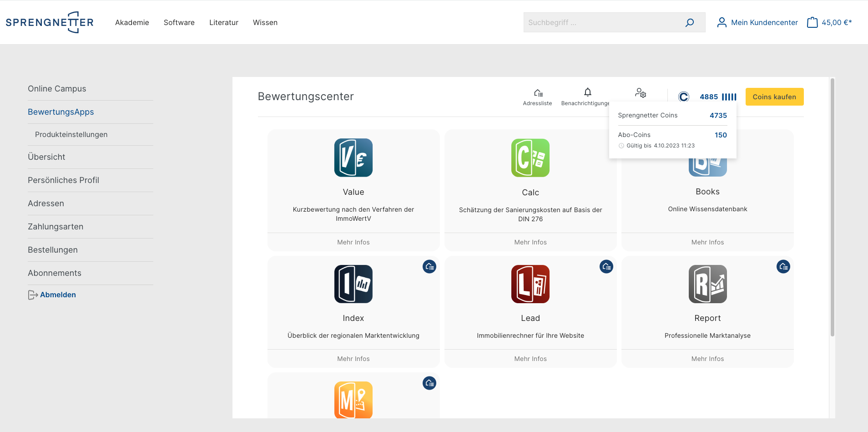Click Mehr Infos under Books
The width and height of the screenshot is (868, 432).
tap(707, 242)
